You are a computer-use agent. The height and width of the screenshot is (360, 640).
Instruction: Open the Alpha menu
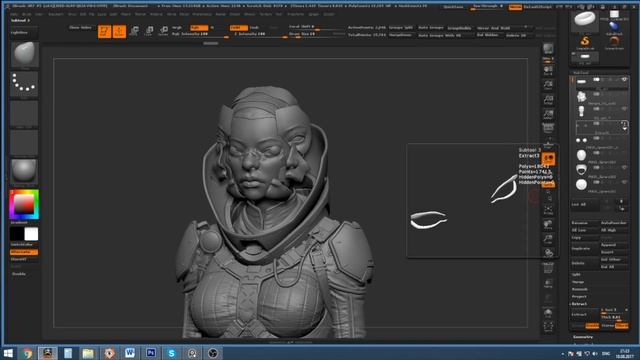click(x=14, y=14)
